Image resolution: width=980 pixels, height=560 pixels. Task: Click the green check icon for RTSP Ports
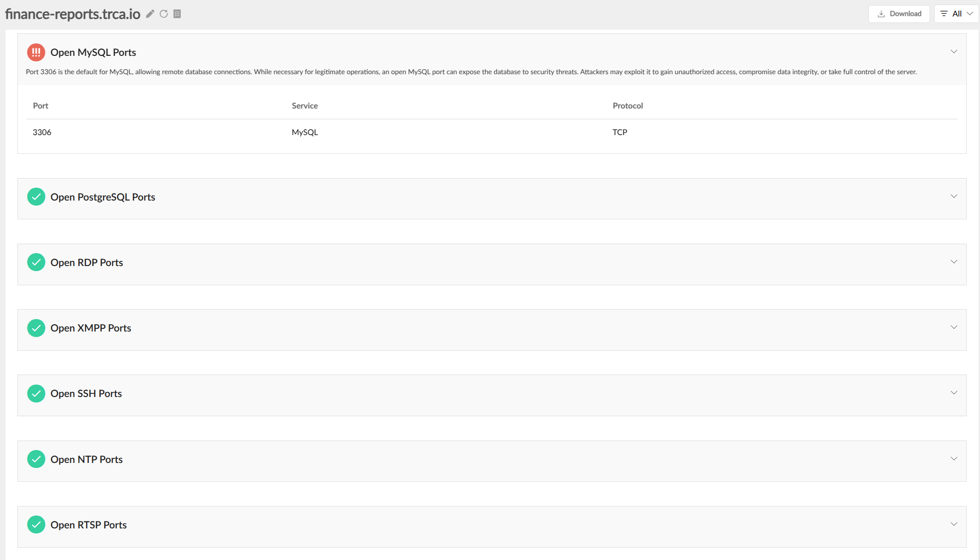pyautogui.click(x=36, y=525)
